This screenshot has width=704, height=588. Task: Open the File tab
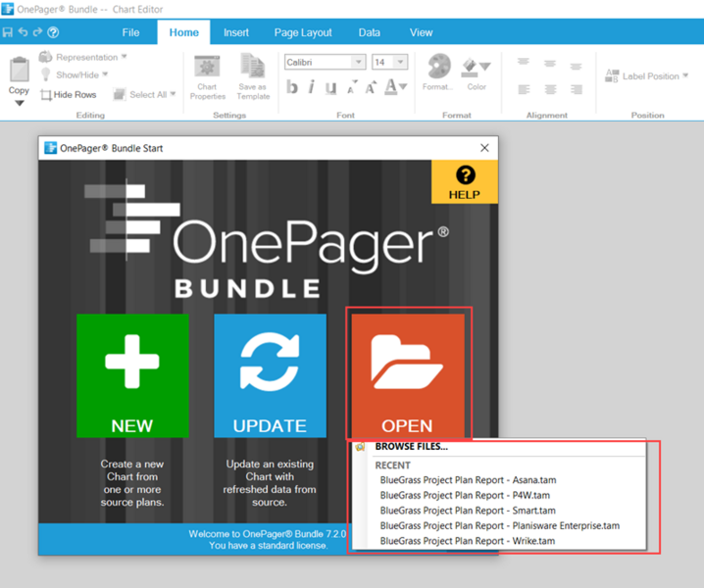(x=130, y=32)
